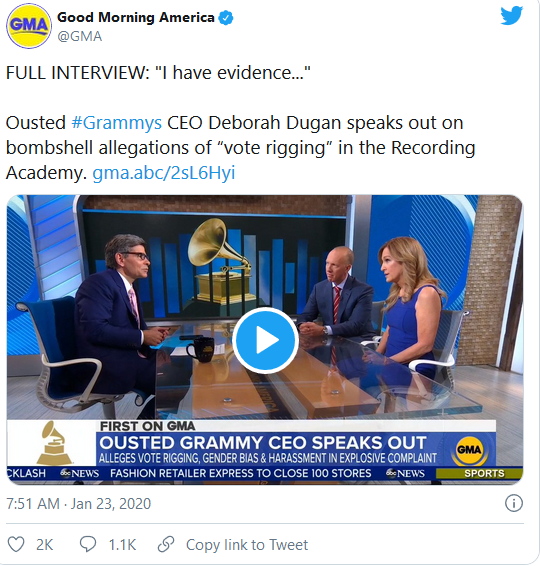Click the 1.1K replies count
Image resolution: width=540 pixels, height=566 pixels.
point(122,544)
